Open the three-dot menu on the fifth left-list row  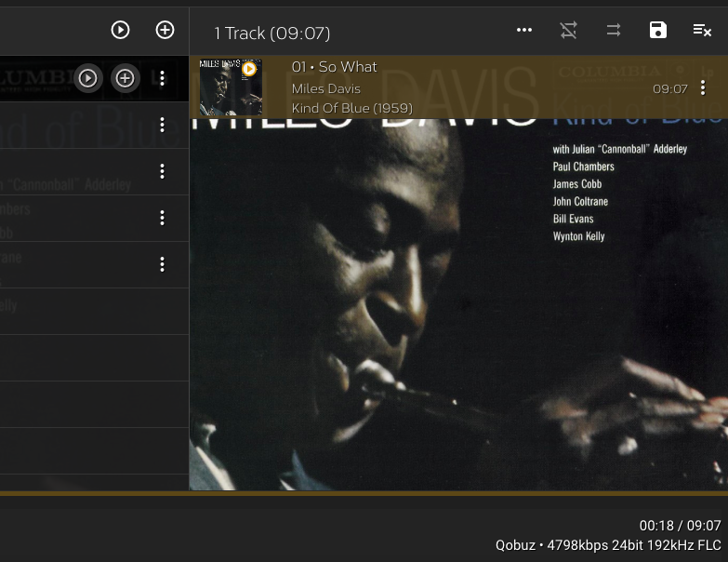point(162,264)
